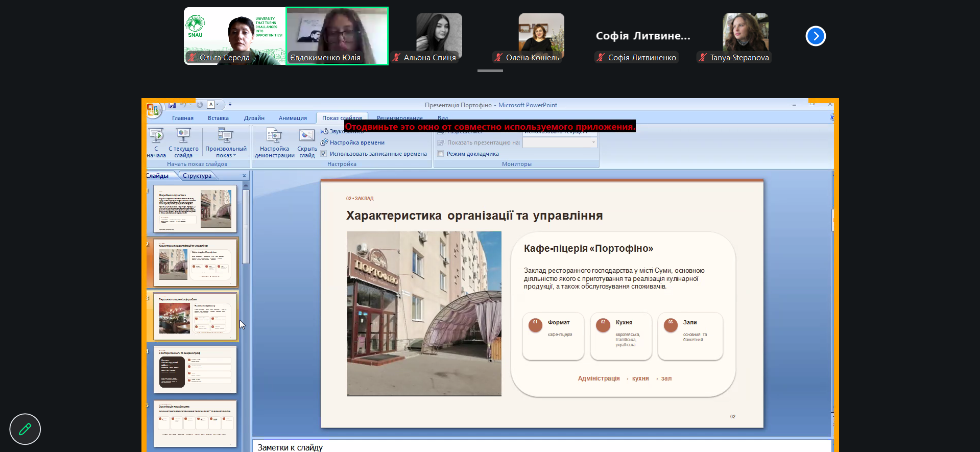The width and height of the screenshot is (980, 452).
Task: Click the Office button orb
Action: (x=153, y=109)
